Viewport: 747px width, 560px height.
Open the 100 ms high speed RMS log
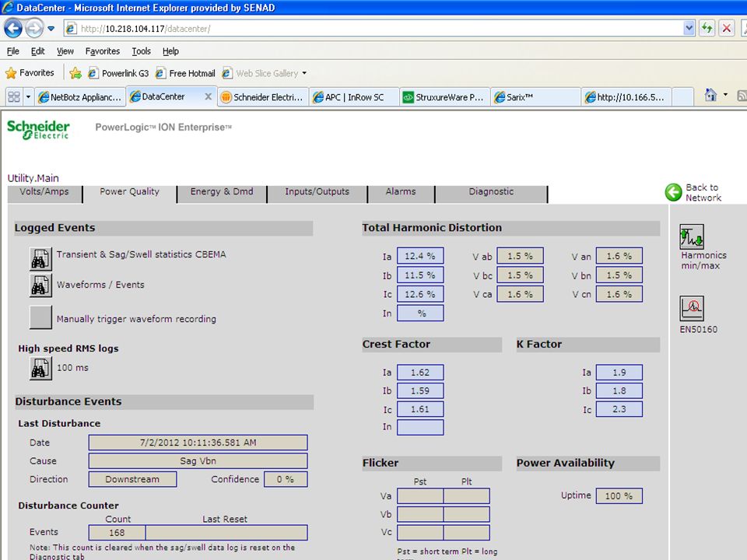coord(41,369)
